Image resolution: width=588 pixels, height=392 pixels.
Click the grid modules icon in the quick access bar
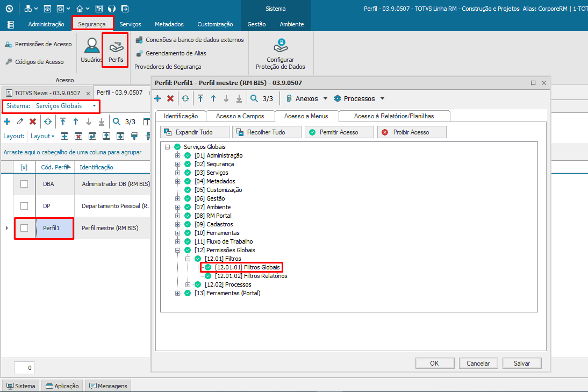99,8
